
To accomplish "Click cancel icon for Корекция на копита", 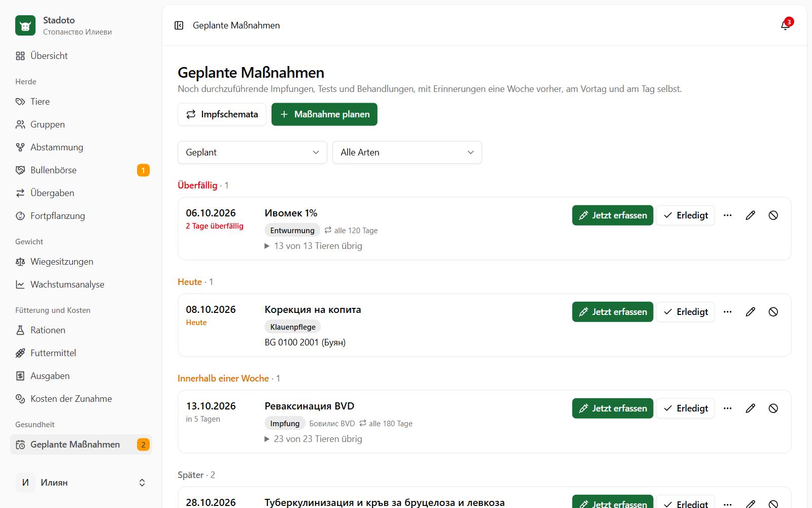I will [x=773, y=312].
